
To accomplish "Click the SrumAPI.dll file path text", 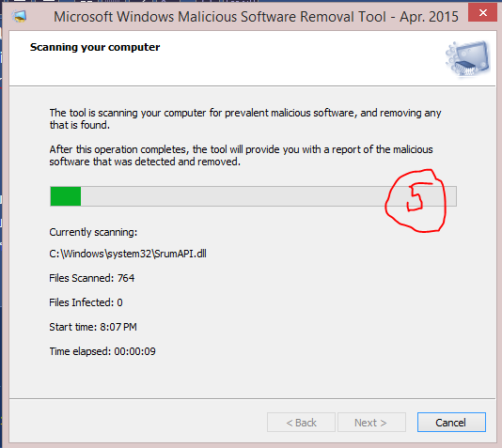I will 128,254.
